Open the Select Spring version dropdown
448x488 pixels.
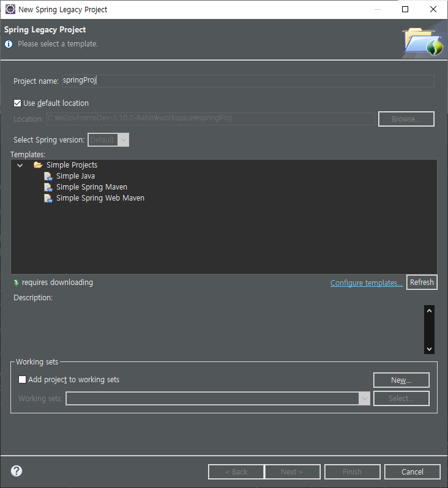point(108,140)
